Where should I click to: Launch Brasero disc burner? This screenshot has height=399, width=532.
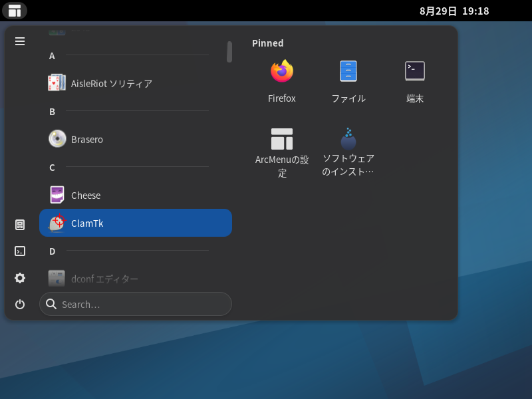(136, 139)
